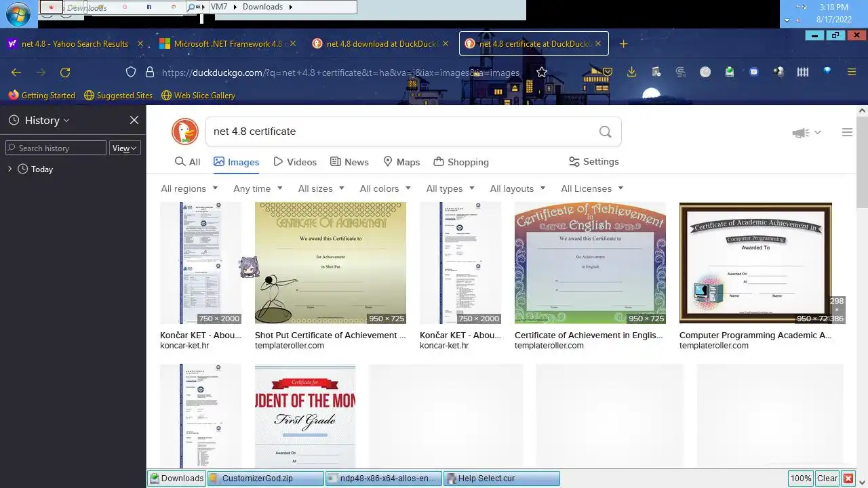Select the News results tab
Image resolution: width=868 pixels, height=488 pixels.
coord(349,162)
